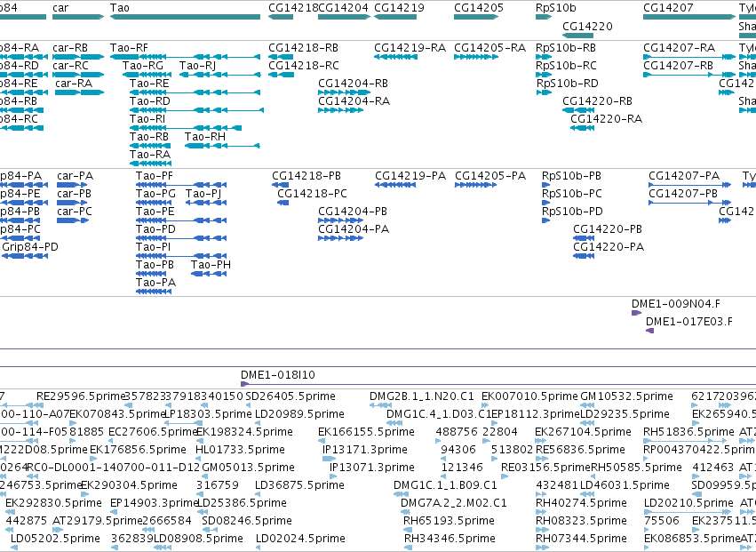
Task: Select the Tao-PJ protein label
Action: click(x=203, y=194)
